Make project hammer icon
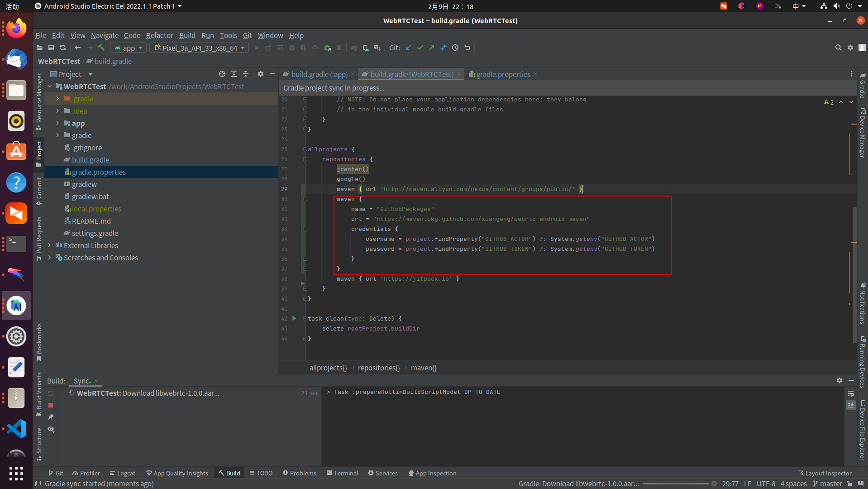Viewport: 868px width, 489px height. (101, 48)
